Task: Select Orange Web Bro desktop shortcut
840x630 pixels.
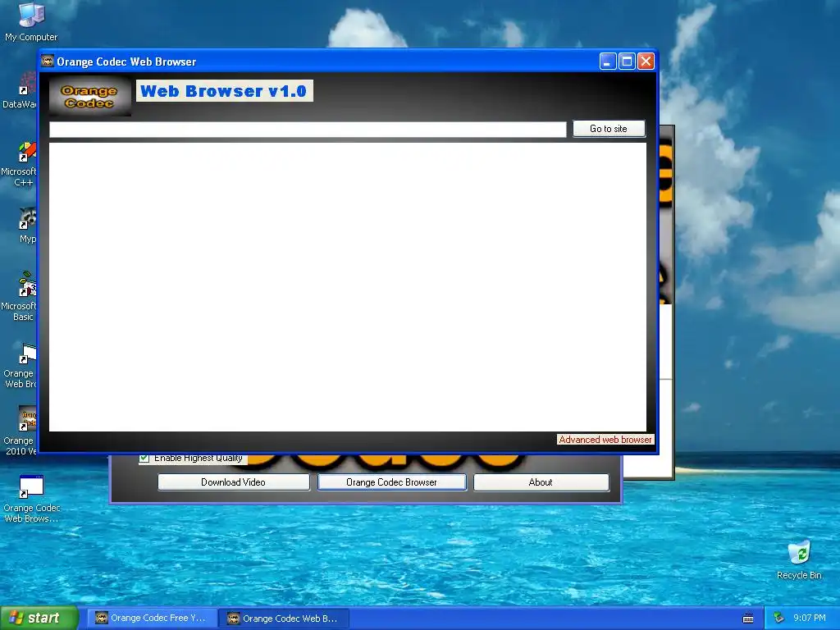Action: tap(21, 367)
